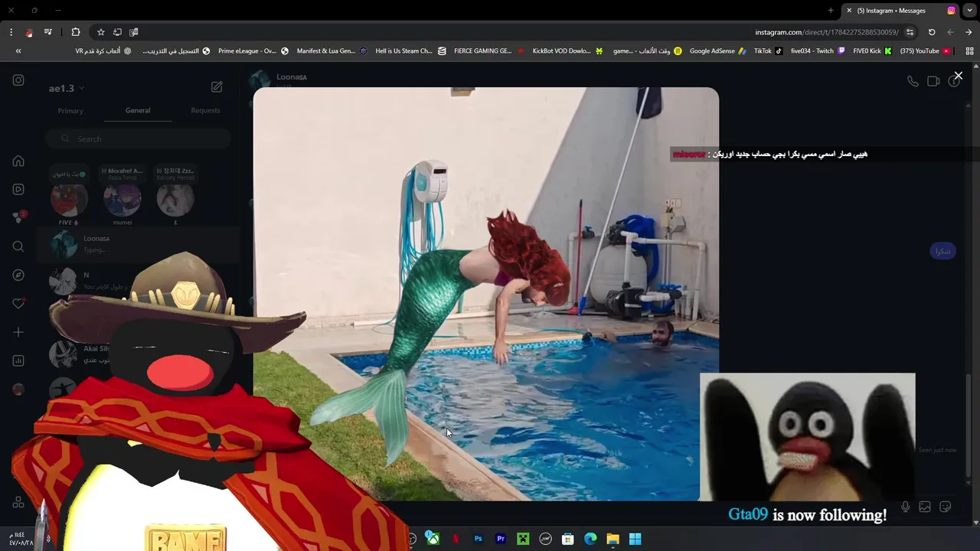
Task: Click the Instagram logo icon
Action: (18, 80)
